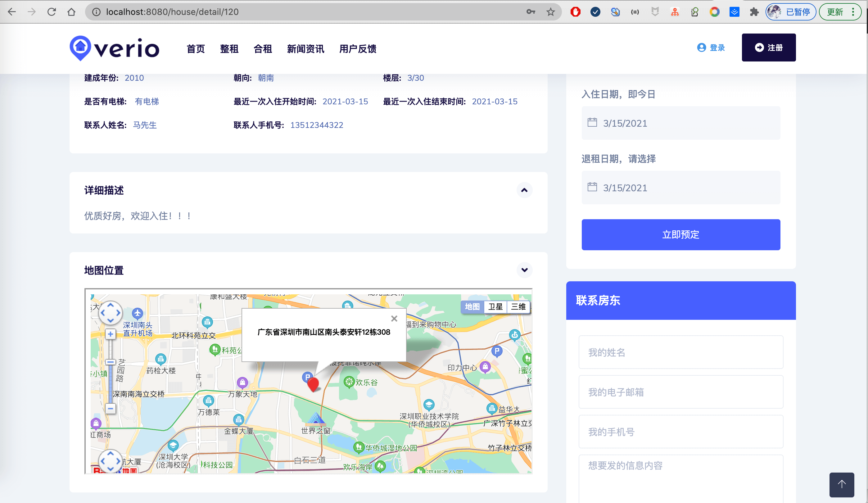
Task: Click the browser reload page icon
Action: coord(52,12)
